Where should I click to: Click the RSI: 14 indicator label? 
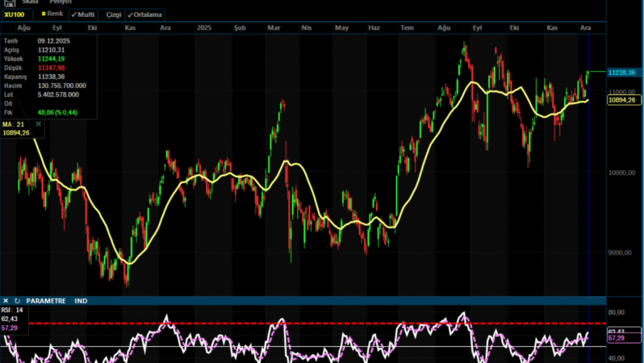tap(14, 311)
